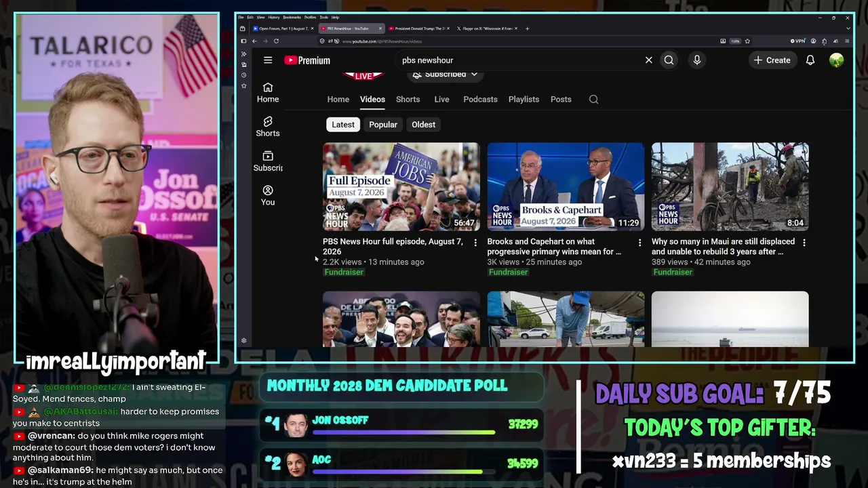Switch to the channel Posts tab
The image size is (868, 488).
click(x=561, y=100)
